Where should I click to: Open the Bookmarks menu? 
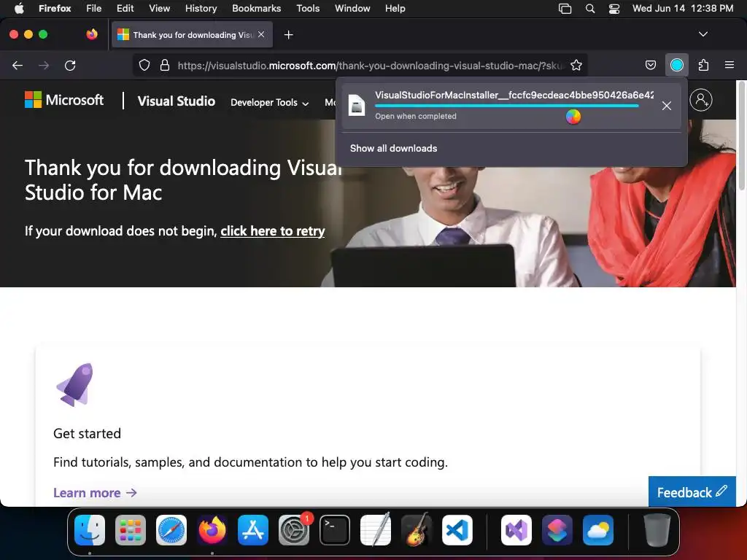click(x=256, y=9)
